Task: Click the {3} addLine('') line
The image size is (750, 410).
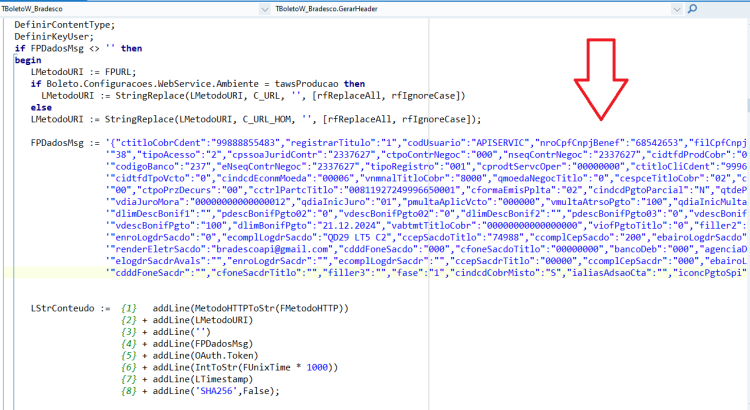Action: click(x=165, y=332)
